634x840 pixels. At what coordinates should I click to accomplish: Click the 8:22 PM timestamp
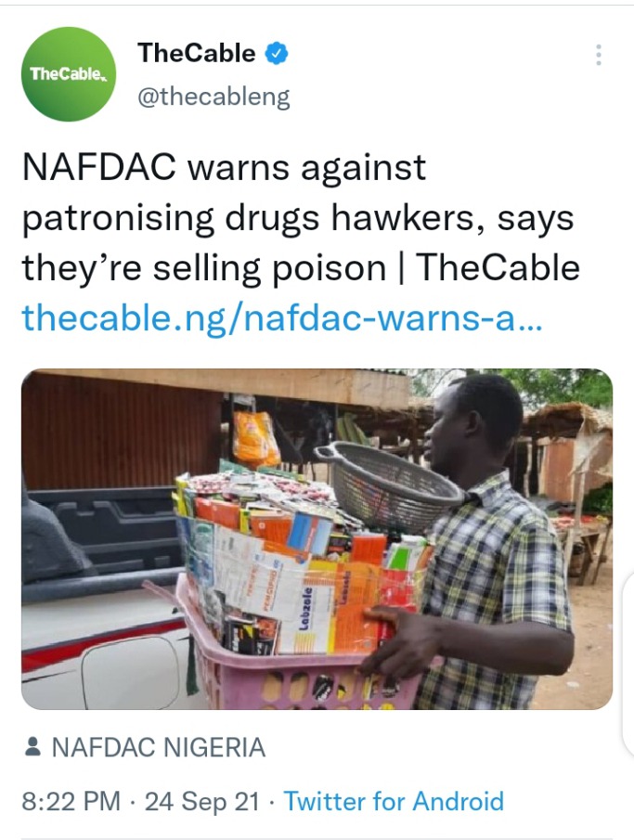point(71,801)
